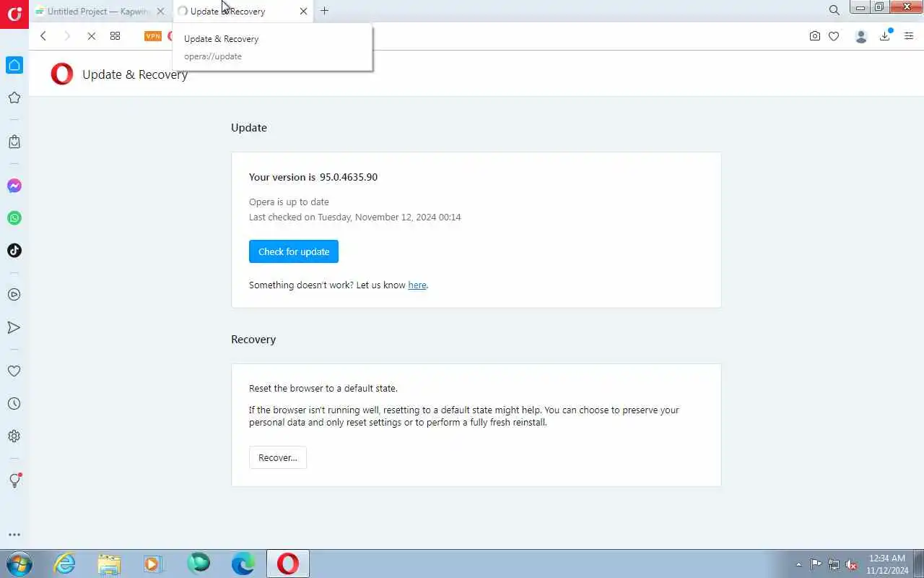Expand the sidebar three-dots menu

point(14,535)
